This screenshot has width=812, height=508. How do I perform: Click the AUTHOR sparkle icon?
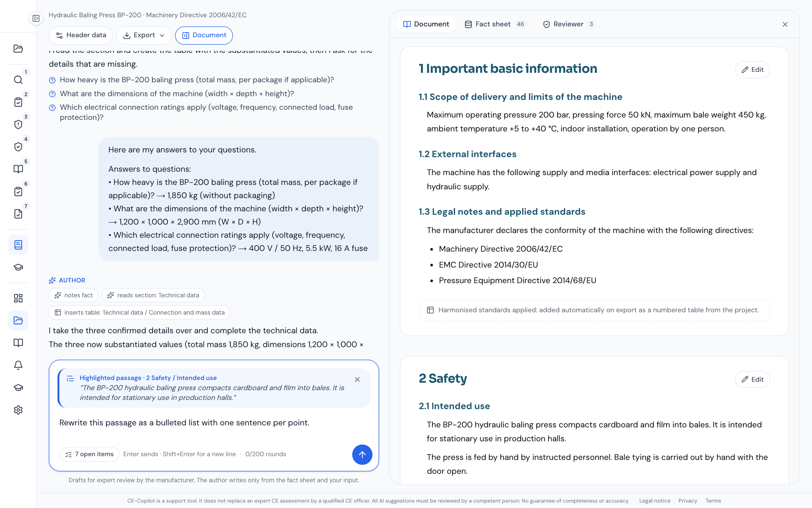(x=52, y=280)
